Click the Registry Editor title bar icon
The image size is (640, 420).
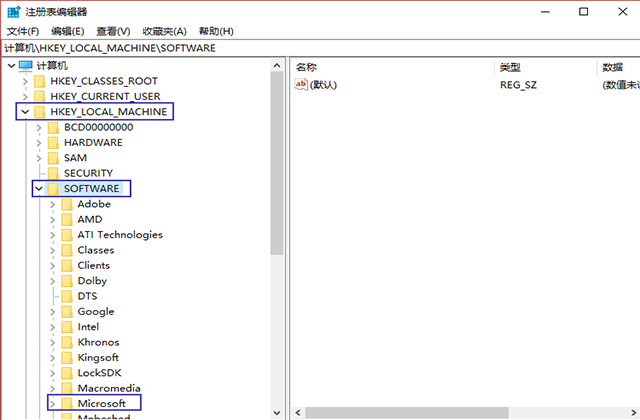14,12
